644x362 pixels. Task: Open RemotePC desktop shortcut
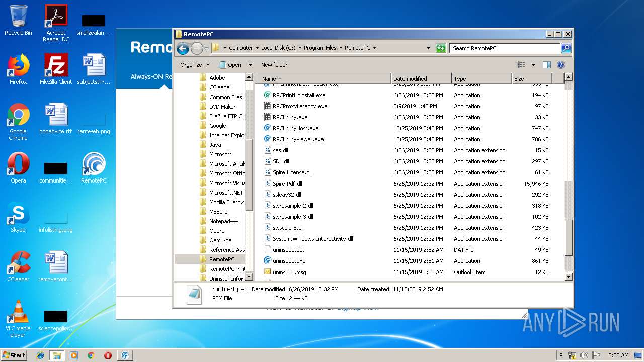click(94, 168)
